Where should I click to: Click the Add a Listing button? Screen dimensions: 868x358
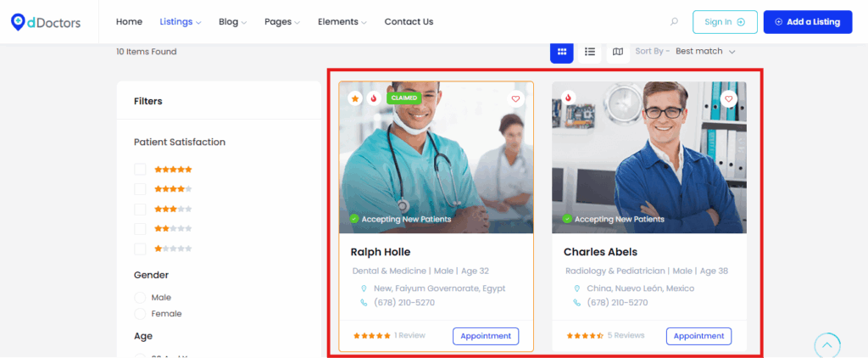[x=808, y=22]
